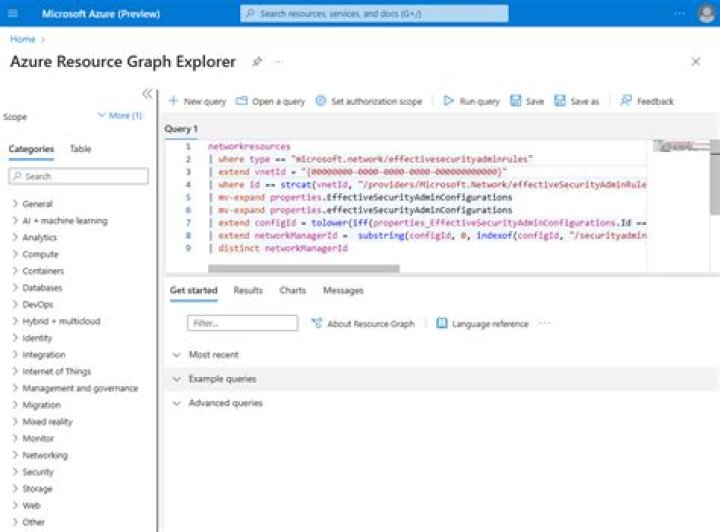The image size is (720, 532).
Task: Expand the AI + machine learning category
Action: (x=15, y=221)
